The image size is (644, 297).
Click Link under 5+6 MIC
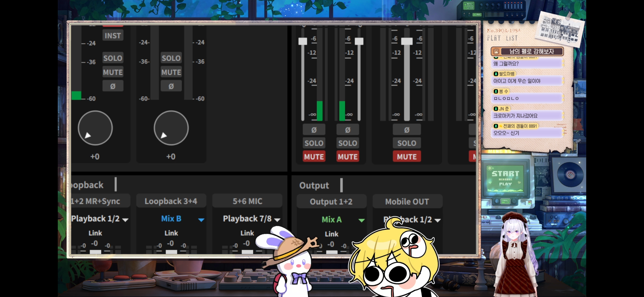point(247,233)
